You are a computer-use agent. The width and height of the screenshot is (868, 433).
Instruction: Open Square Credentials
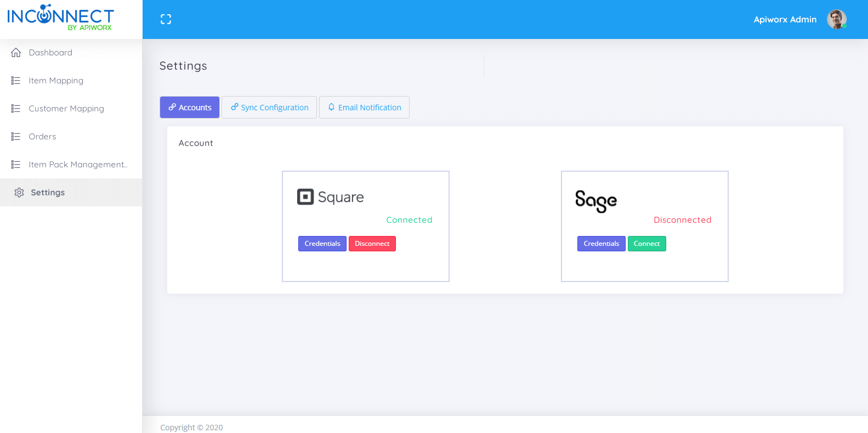(322, 244)
